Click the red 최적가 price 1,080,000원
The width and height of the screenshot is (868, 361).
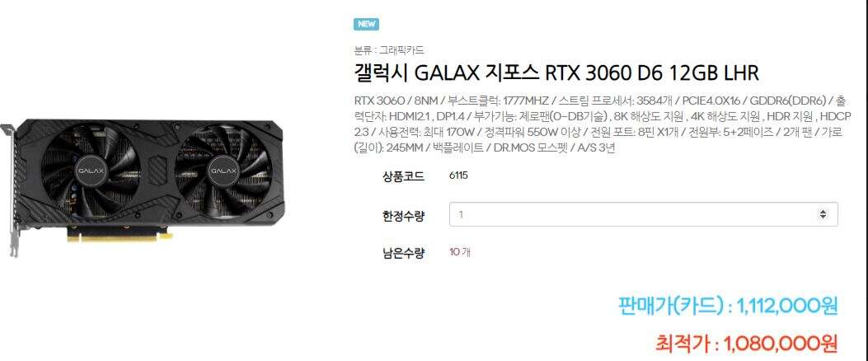coord(746,344)
